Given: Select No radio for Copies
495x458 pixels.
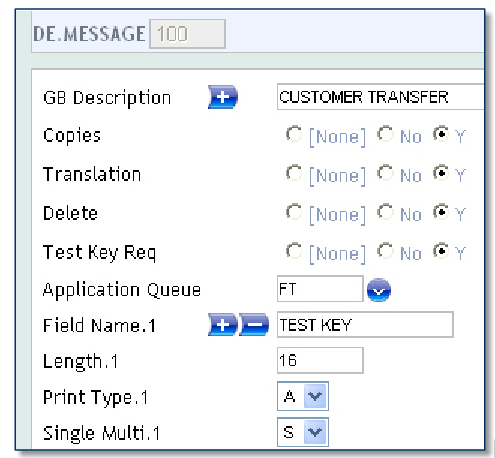Looking at the screenshot, I should [385, 134].
